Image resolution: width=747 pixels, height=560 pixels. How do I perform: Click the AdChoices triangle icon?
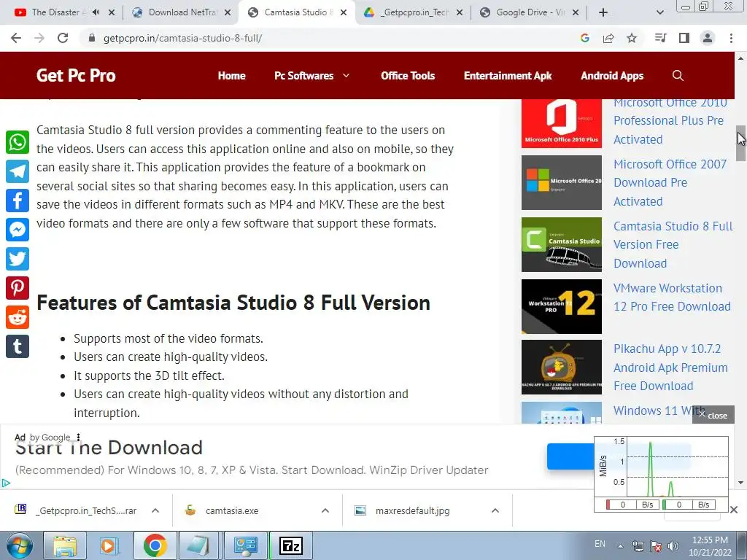(x=6, y=483)
